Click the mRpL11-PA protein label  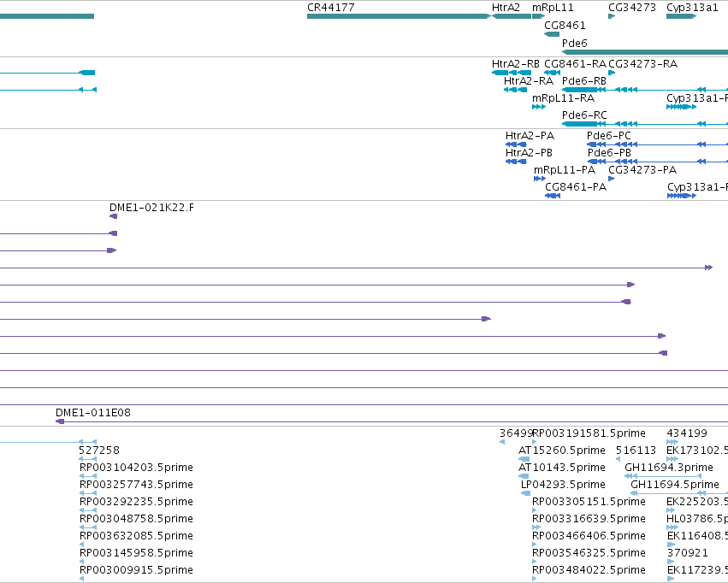[565, 170]
